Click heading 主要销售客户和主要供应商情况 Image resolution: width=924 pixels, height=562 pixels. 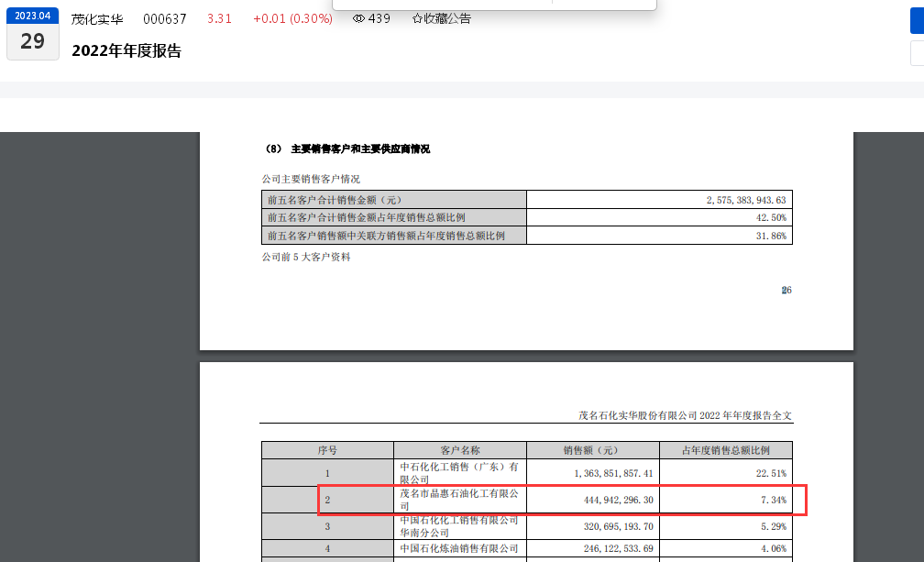click(x=360, y=149)
